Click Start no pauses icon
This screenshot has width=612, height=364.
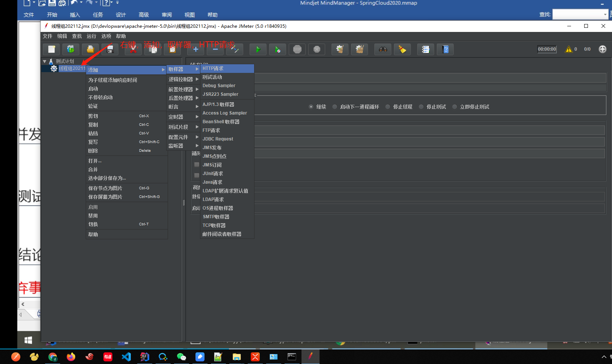click(x=277, y=49)
